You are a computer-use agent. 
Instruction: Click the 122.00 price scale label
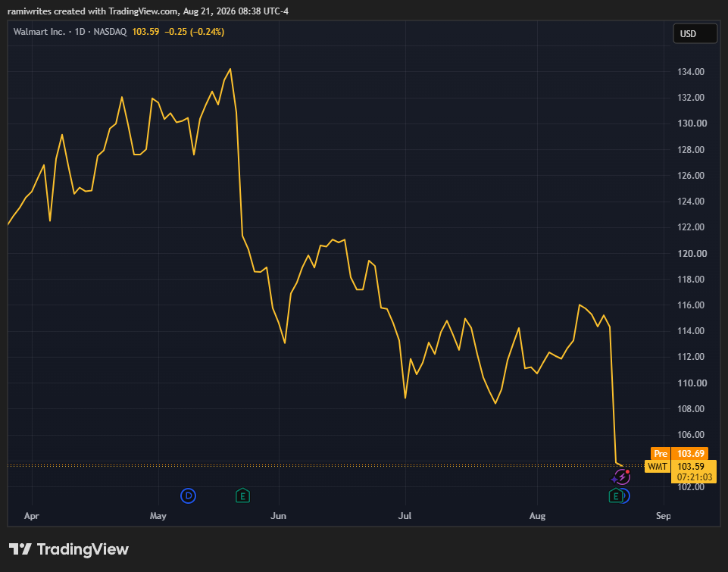690,227
